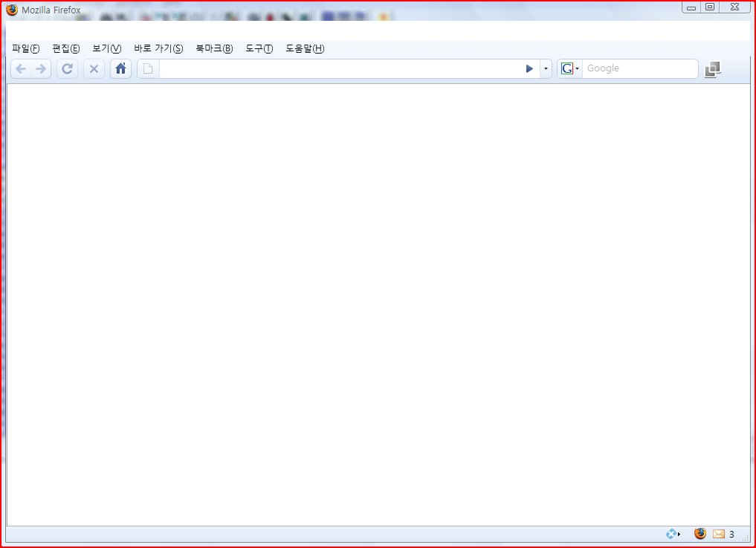Viewport: 756px width, 548px height.
Task: Reload the current page
Action: (67, 69)
